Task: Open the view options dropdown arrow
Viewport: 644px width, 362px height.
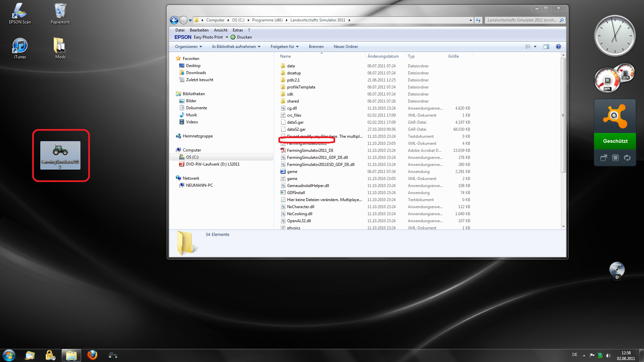Action: (x=535, y=47)
